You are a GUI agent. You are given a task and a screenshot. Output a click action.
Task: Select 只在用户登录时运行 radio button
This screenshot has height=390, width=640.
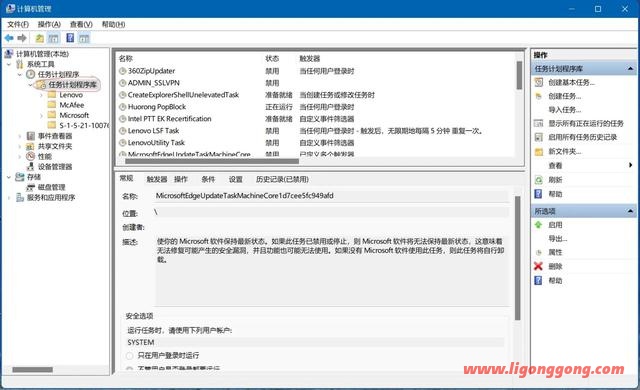click(x=130, y=356)
